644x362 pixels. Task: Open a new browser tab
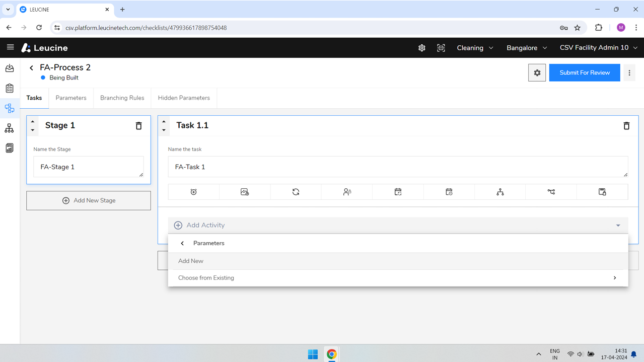[122, 10]
